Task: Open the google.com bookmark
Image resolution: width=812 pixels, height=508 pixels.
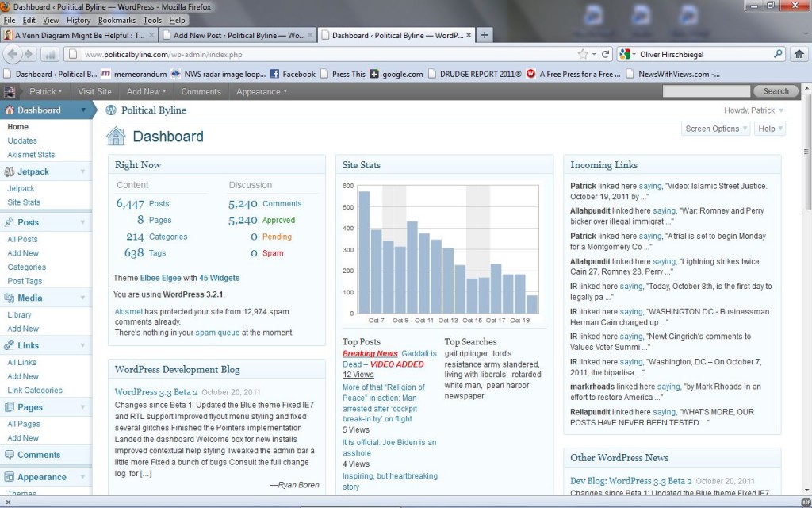Action: point(396,74)
